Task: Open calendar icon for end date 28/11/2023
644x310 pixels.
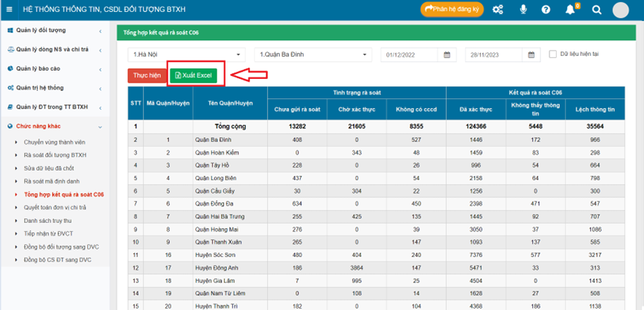Action: coord(532,54)
